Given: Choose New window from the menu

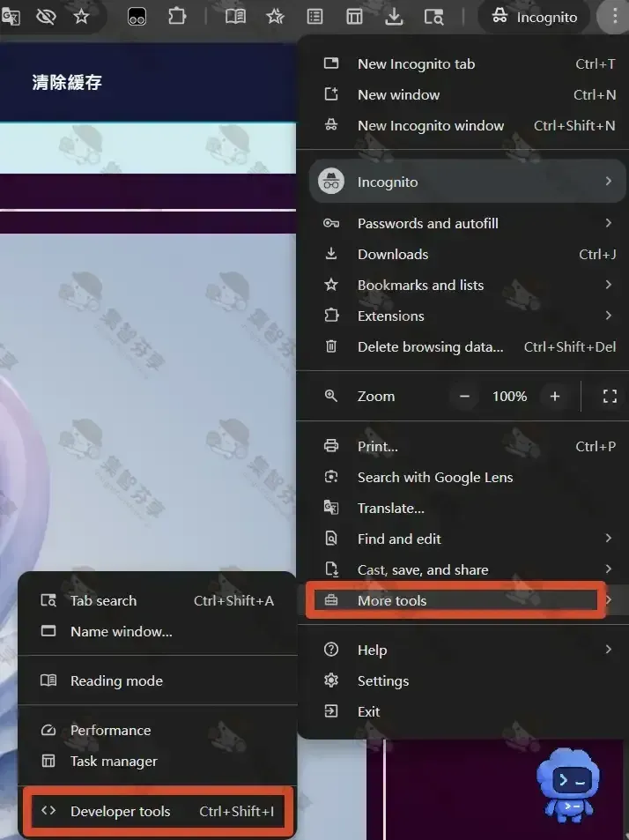Looking at the screenshot, I should pyautogui.click(x=462, y=95).
